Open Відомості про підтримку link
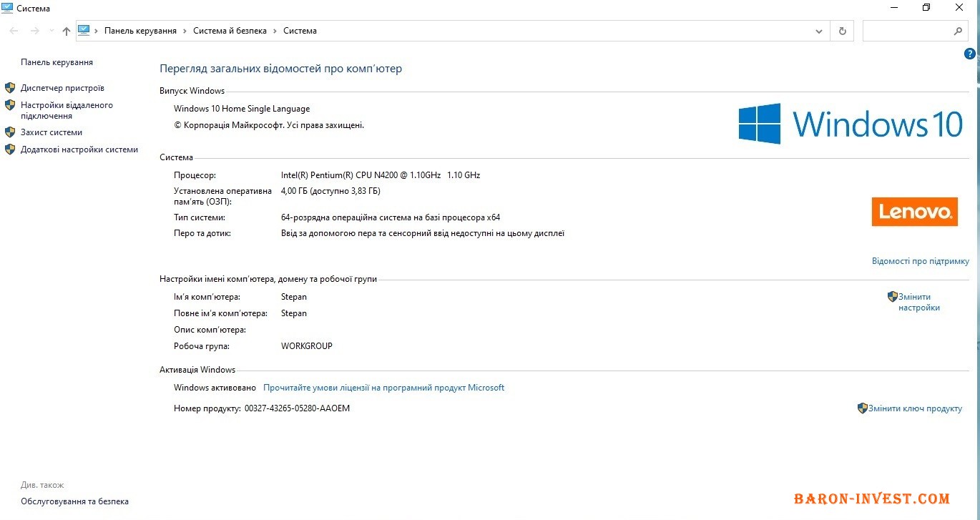Screen dimensions: 980x520 (920, 261)
